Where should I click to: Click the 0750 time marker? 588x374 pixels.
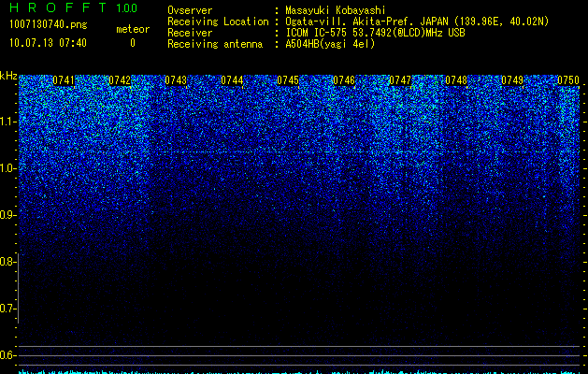coord(568,80)
